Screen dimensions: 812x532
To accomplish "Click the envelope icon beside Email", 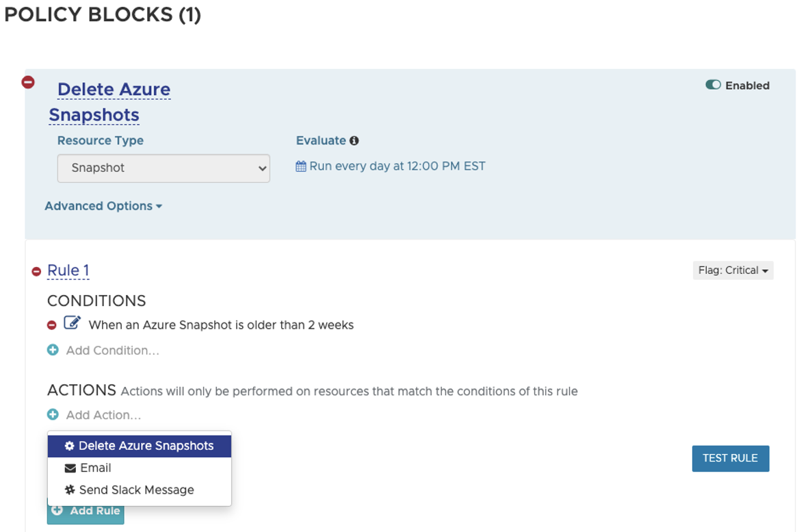I will [x=69, y=468].
